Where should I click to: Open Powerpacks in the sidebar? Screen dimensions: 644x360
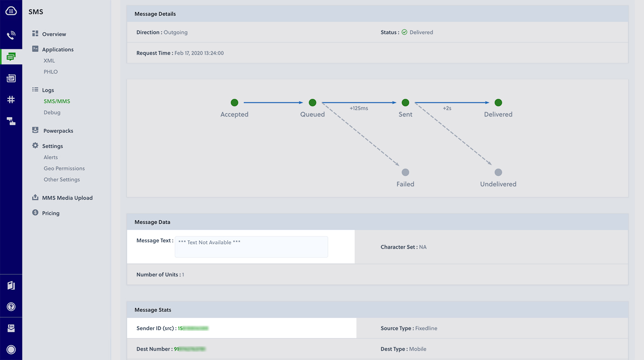(x=58, y=131)
